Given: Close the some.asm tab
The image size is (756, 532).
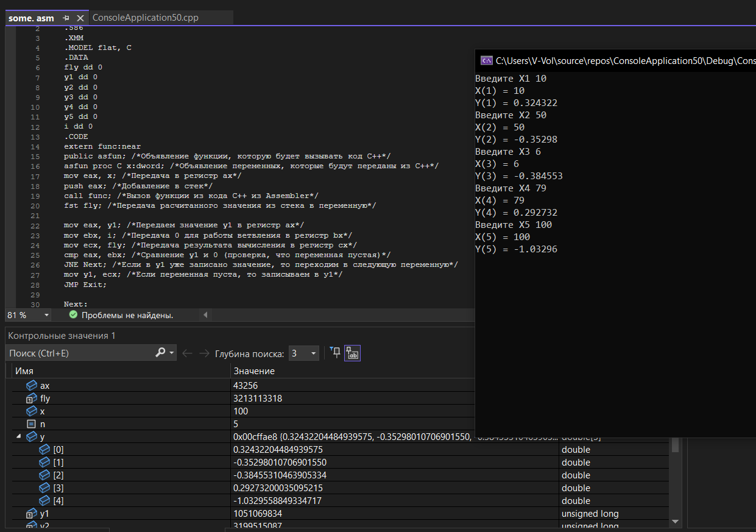Looking at the screenshot, I should (80, 18).
